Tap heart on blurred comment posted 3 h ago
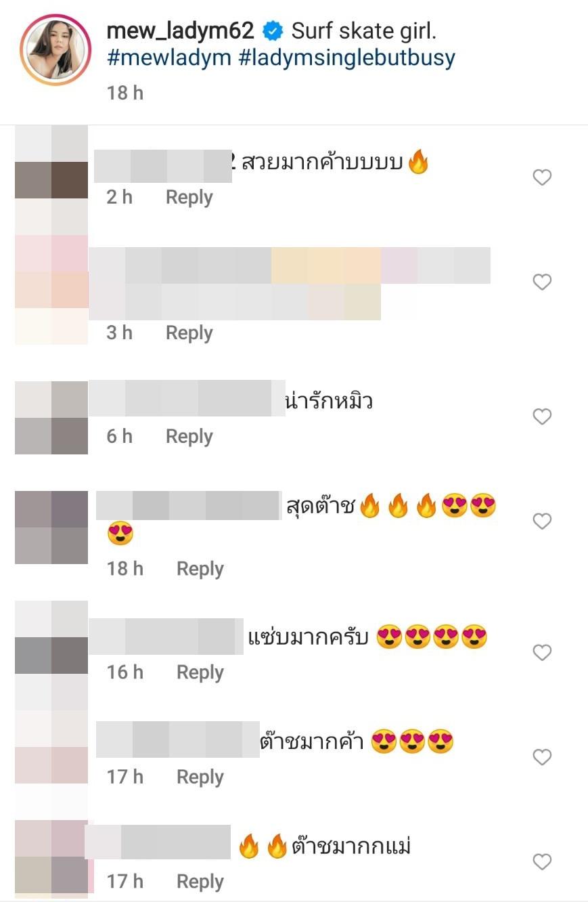Screen dimensions: 588x902 [542, 282]
